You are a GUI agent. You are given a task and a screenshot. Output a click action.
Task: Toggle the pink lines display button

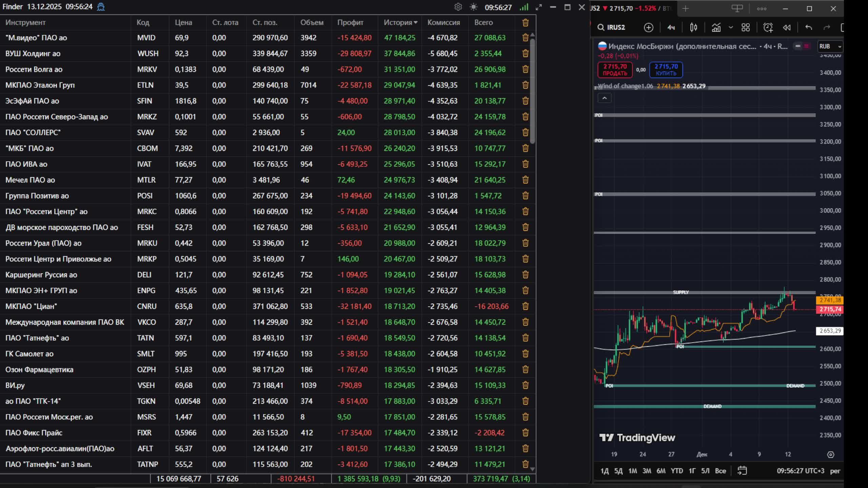[806, 46]
